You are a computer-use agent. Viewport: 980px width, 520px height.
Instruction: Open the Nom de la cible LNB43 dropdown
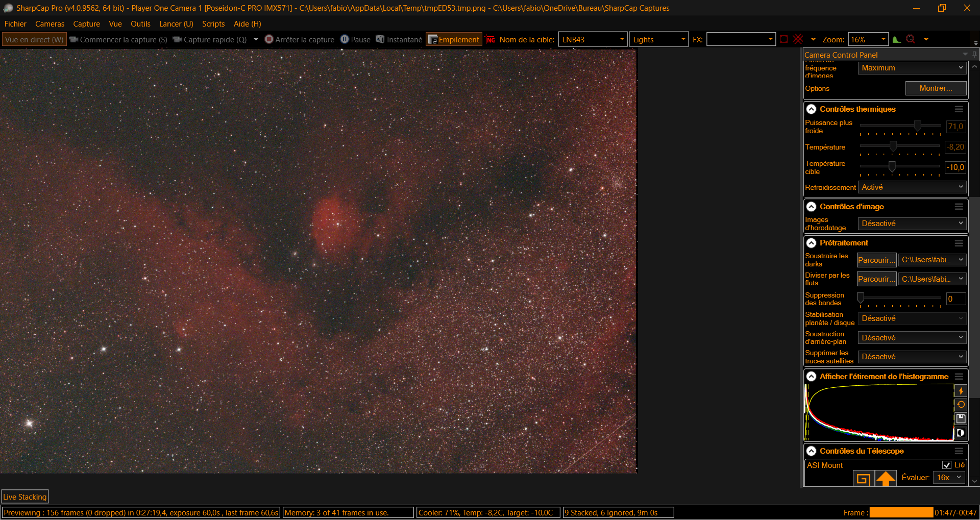[x=593, y=40]
